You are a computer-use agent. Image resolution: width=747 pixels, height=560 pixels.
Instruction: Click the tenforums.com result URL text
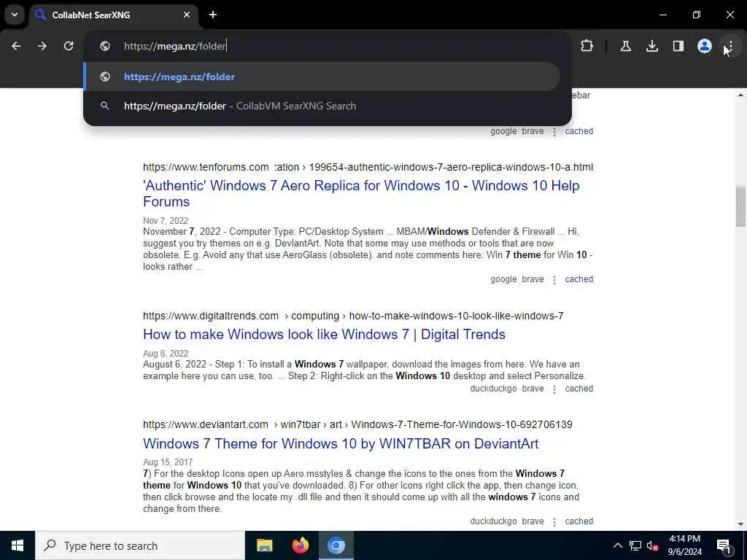pos(368,167)
